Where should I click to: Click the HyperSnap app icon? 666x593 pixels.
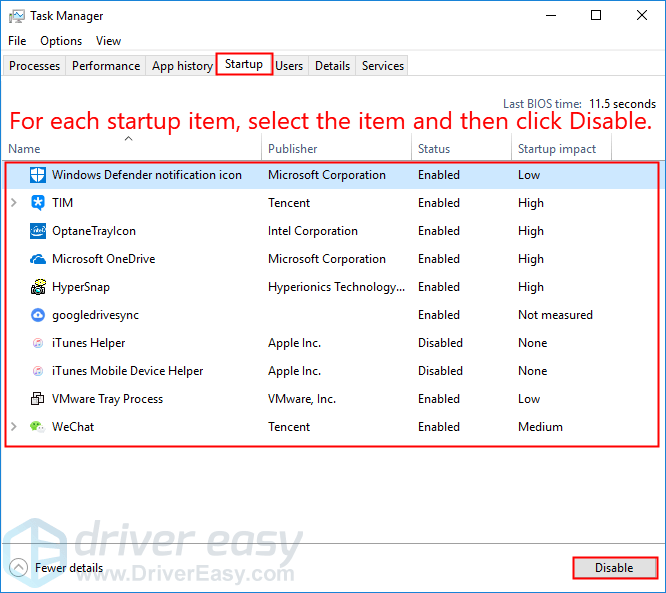pos(38,287)
